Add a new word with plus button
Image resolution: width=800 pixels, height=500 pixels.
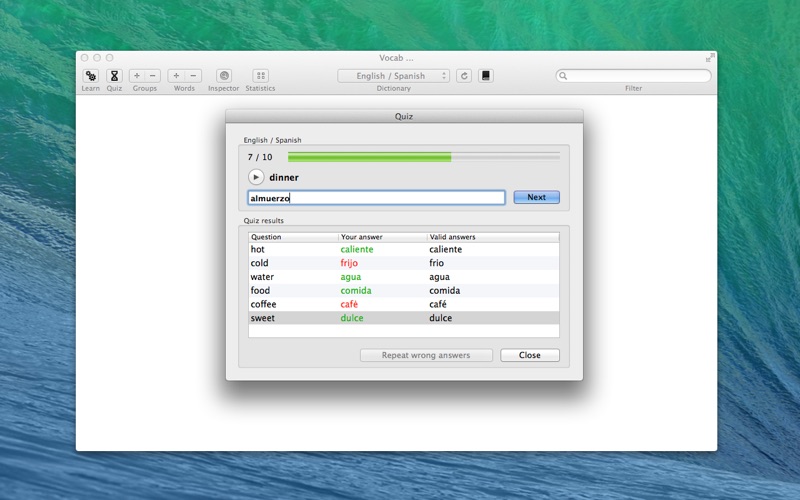coord(177,76)
